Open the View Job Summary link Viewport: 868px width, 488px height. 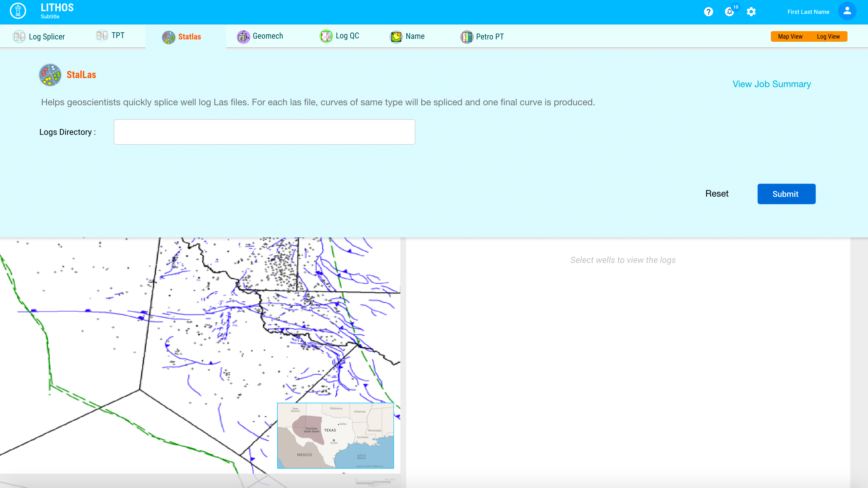[x=771, y=84]
